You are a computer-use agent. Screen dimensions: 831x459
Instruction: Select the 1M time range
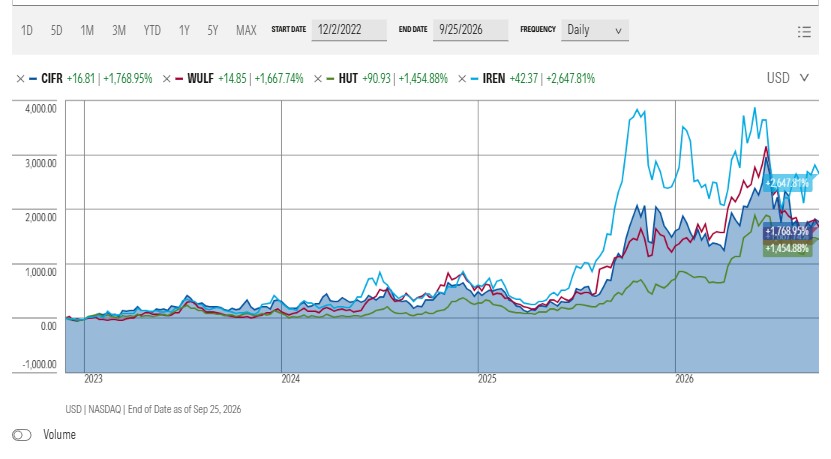pyautogui.click(x=87, y=30)
